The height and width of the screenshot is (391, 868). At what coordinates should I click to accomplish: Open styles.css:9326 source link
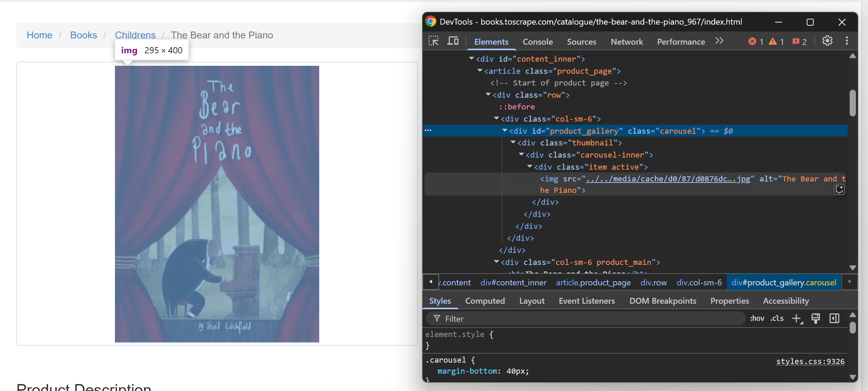[810, 361]
